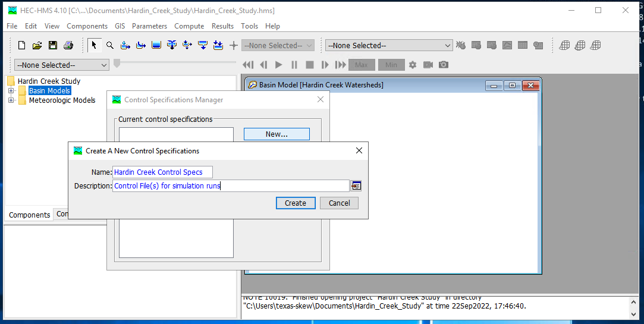Open the File menu
This screenshot has width=644, height=324.
pyautogui.click(x=12, y=26)
